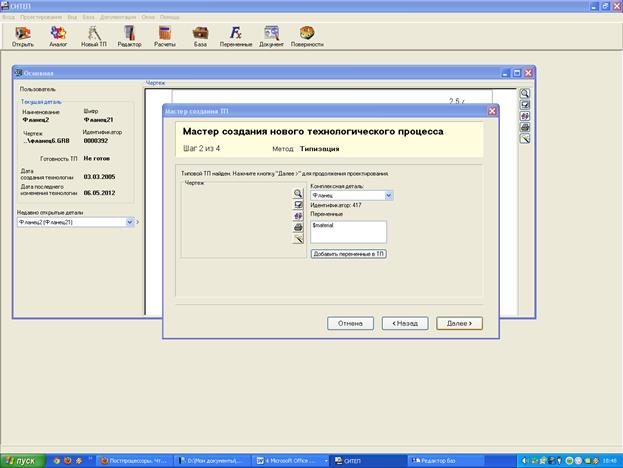The height and width of the screenshot is (468, 623).
Task: Open the Окна menu
Action: pos(148,17)
